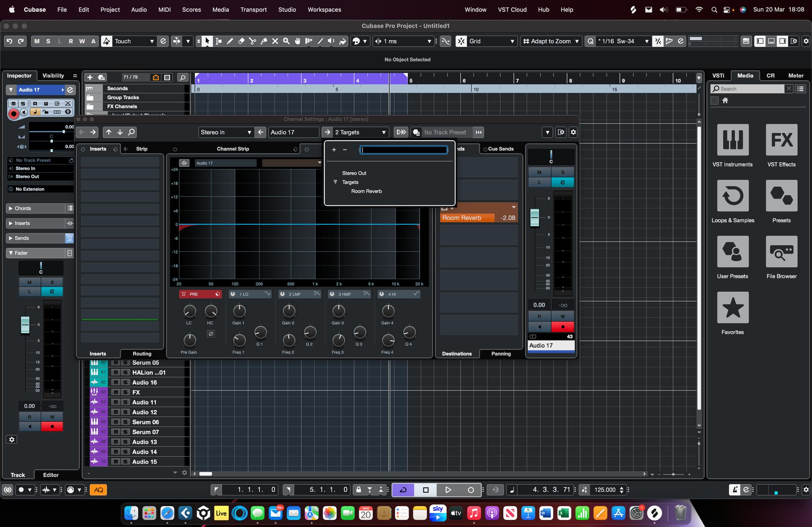The width and height of the screenshot is (812, 527).
Task: Select the Object Selection arrow tool
Action: pyautogui.click(x=207, y=41)
